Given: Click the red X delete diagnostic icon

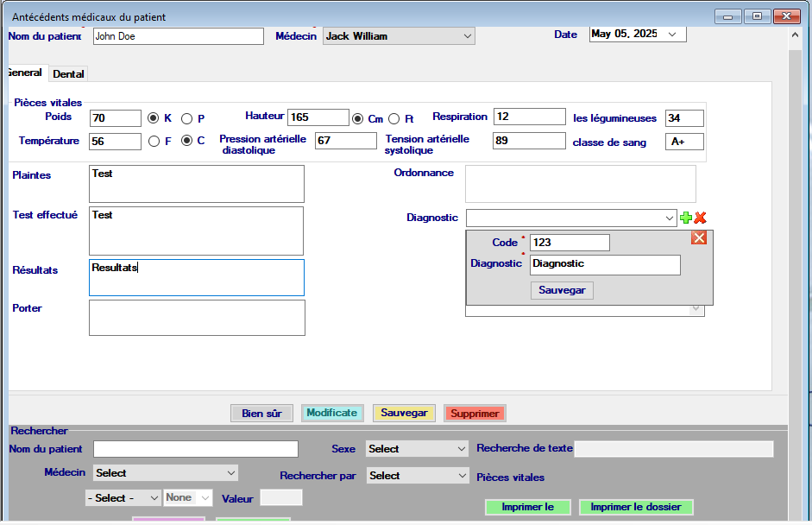Looking at the screenshot, I should coord(700,218).
